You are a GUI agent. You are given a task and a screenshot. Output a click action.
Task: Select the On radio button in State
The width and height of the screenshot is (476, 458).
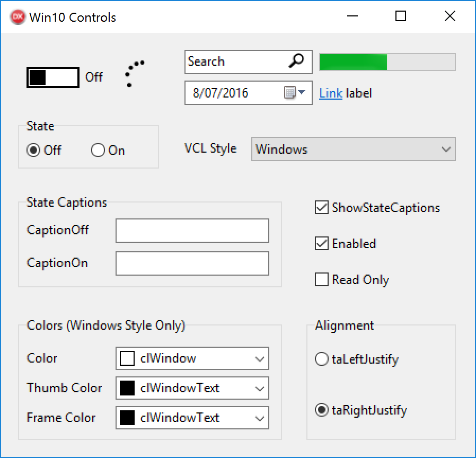[98, 151]
